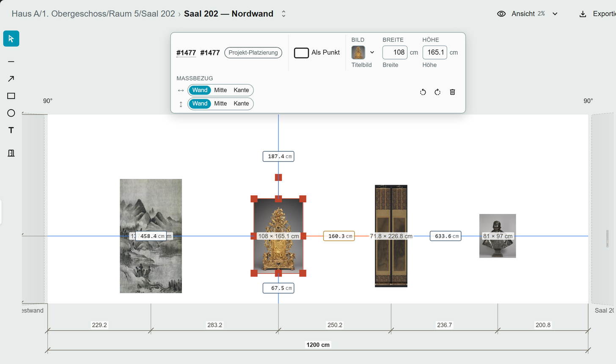Screen dimensions: 616x364
Task: Click the Projekt-Platzierung pill button
Action: (x=253, y=53)
